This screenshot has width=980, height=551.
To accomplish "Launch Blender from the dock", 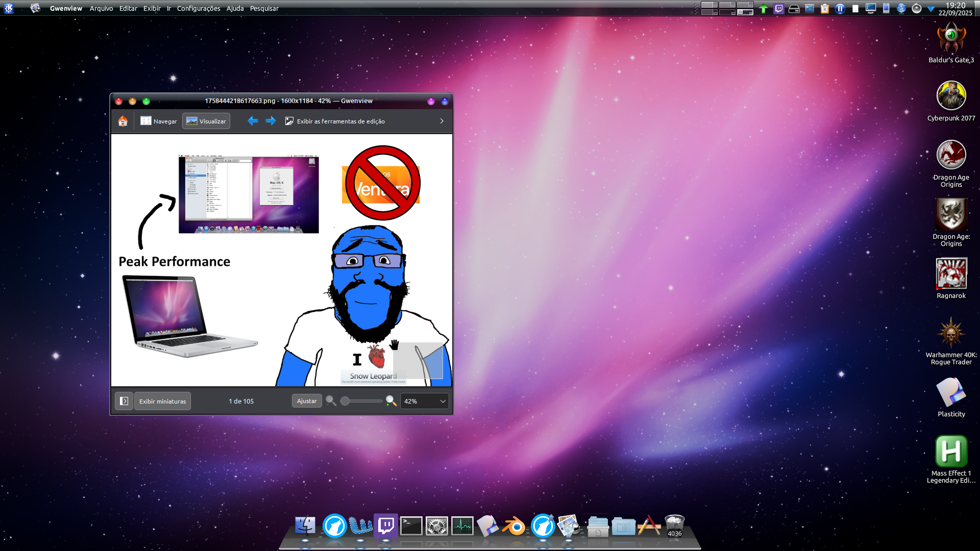I will [514, 525].
